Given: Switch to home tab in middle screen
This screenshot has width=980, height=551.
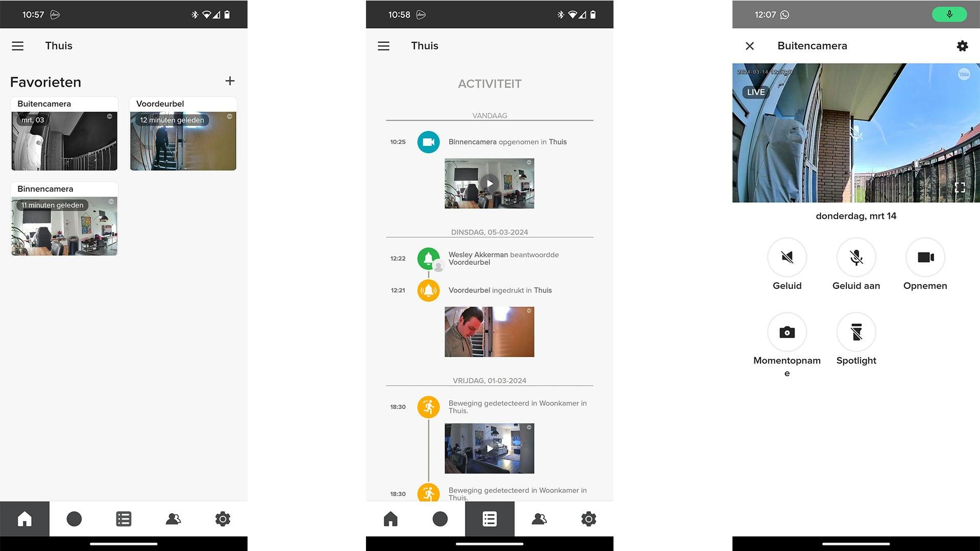Looking at the screenshot, I should 390,519.
